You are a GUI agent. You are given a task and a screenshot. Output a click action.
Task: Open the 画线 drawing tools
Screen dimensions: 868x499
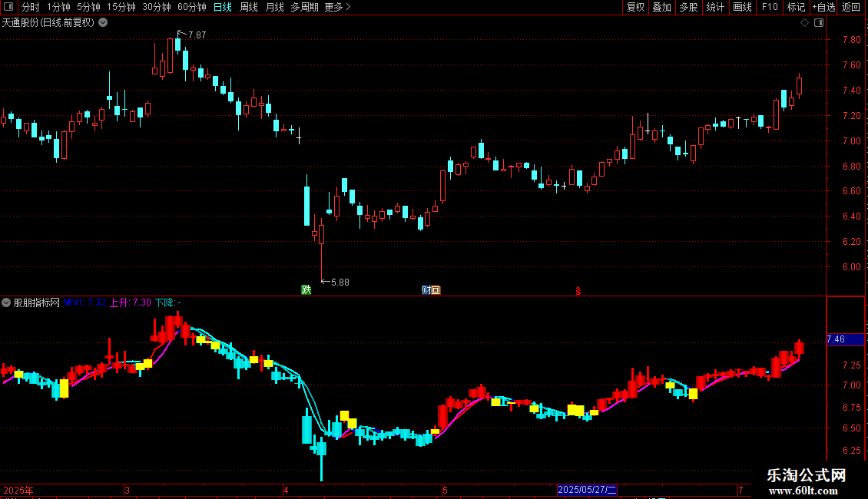(x=742, y=7)
